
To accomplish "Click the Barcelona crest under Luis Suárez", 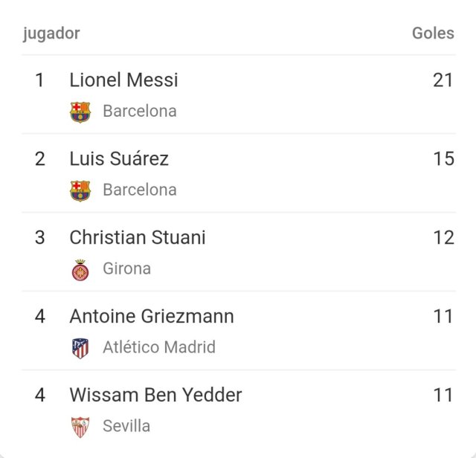I will [x=80, y=190].
